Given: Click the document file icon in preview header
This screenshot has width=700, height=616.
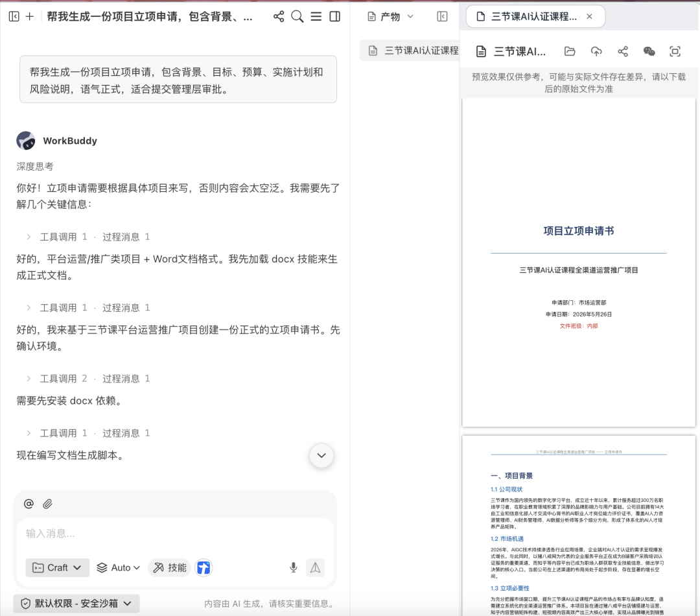Looking at the screenshot, I should pos(481,51).
